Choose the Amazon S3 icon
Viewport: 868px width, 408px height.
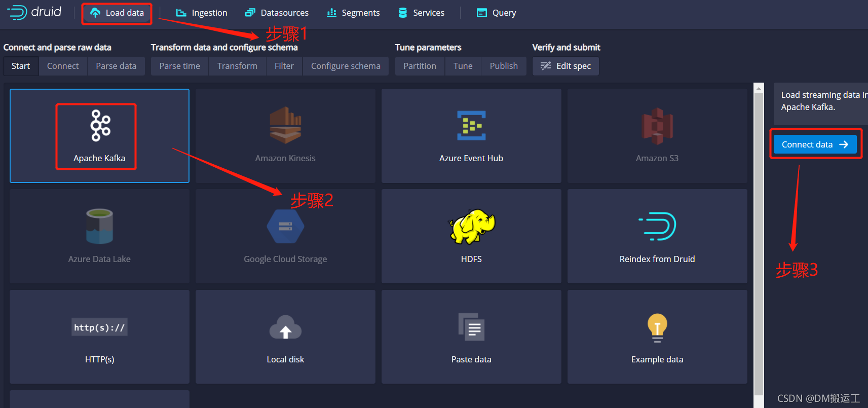(x=657, y=126)
